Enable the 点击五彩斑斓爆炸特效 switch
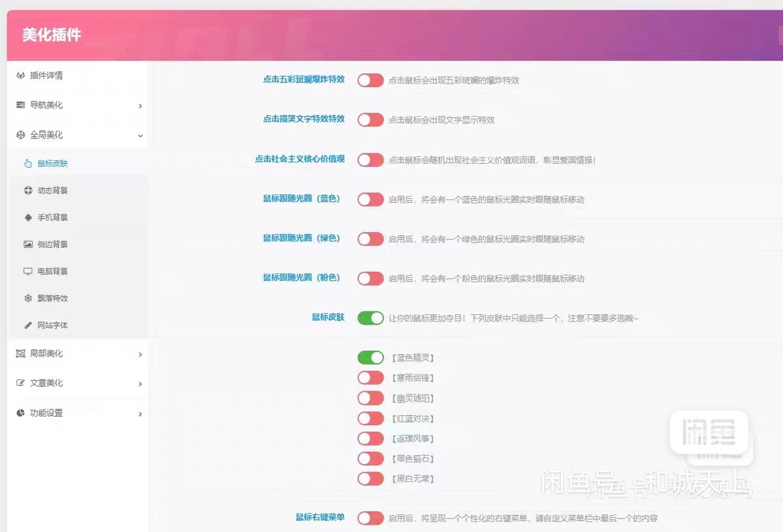This screenshot has height=532, width=783. point(370,80)
